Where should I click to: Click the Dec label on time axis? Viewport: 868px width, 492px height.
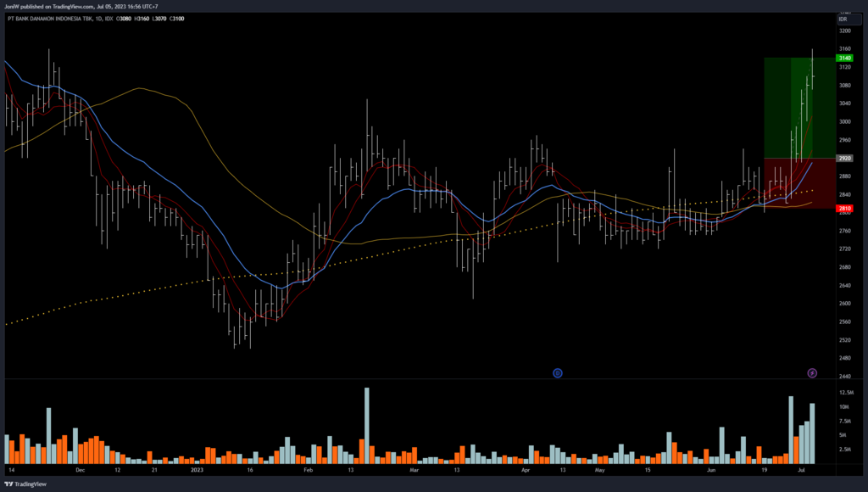(80, 469)
